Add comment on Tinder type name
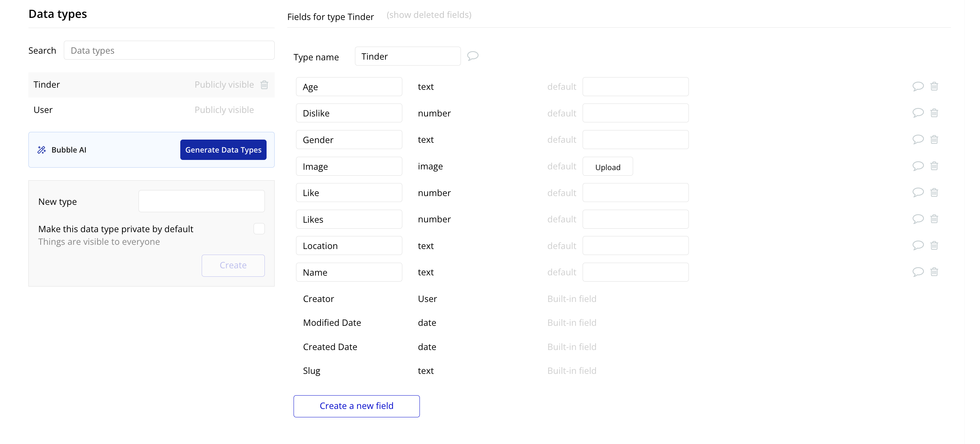Viewport: 980px width, 444px height. coord(472,56)
